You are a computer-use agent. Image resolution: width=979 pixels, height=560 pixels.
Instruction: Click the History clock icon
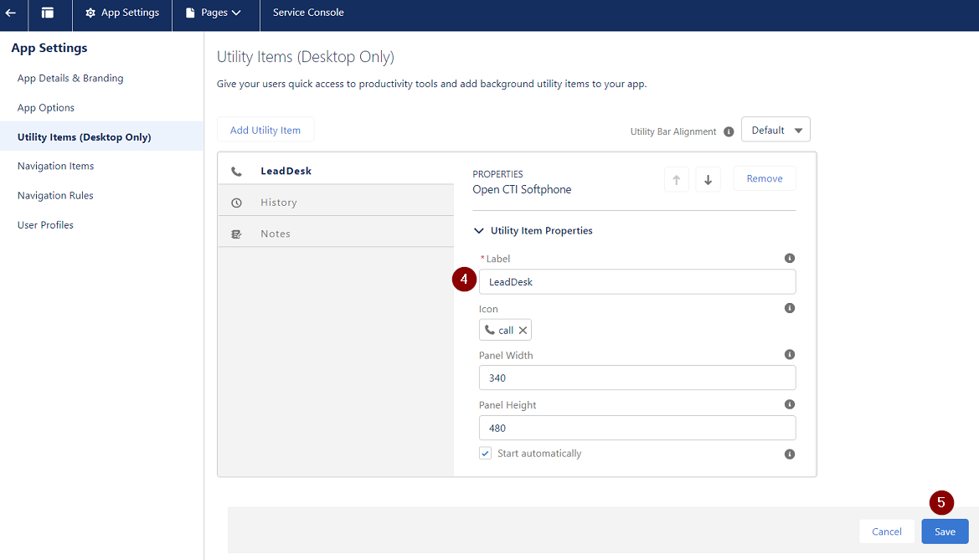(x=237, y=203)
